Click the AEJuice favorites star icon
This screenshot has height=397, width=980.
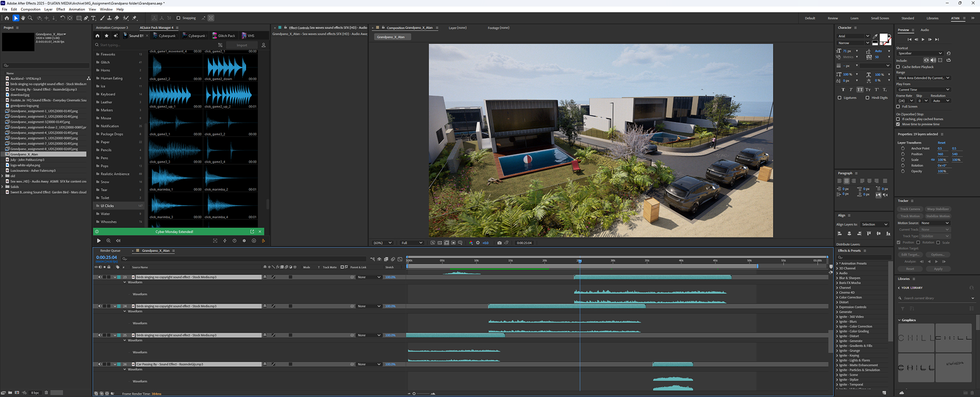pyautogui.click(x=106, y=36)
